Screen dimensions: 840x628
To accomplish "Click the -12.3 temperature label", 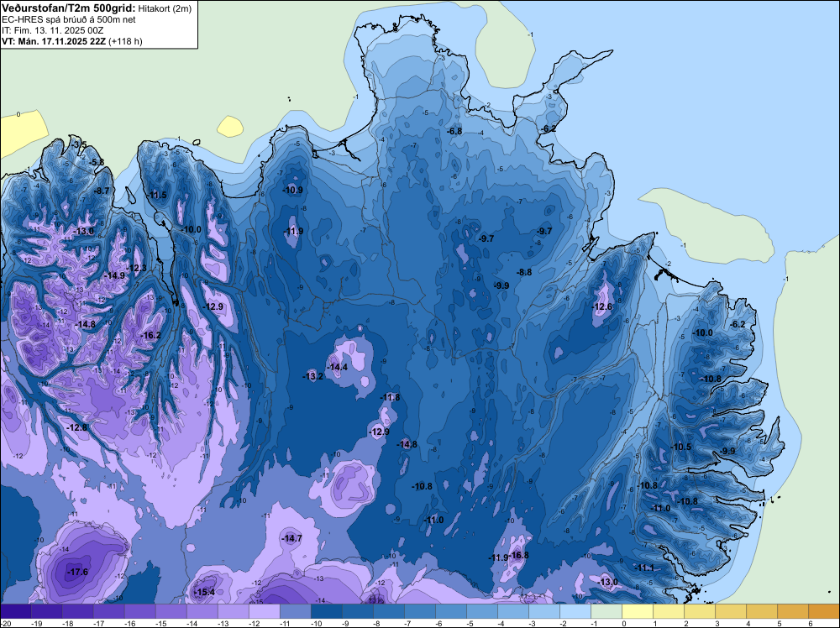I will coord(136,268).
